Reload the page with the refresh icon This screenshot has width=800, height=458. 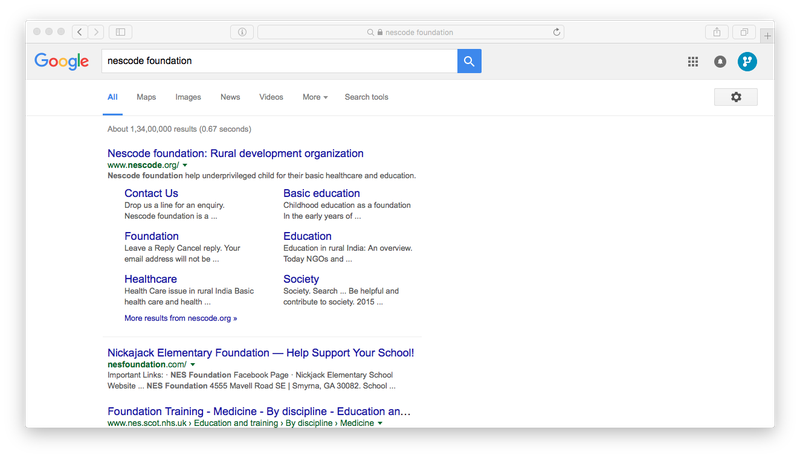coord(557,32)
